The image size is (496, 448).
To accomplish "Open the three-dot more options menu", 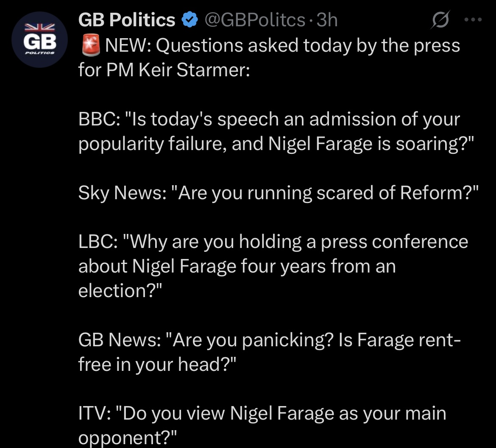I will tap(473, 19).
